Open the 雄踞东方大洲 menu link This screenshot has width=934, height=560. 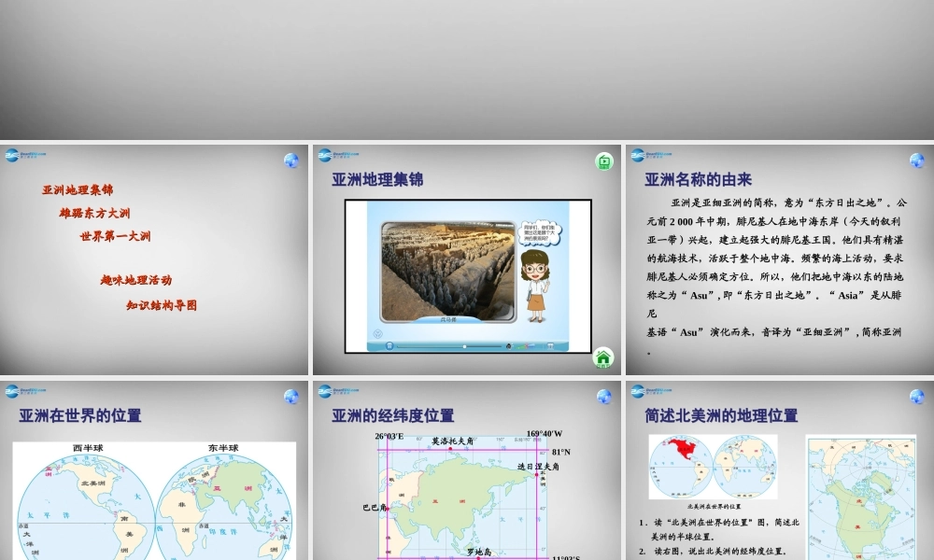pyautogui.click(x=94, y=213)
